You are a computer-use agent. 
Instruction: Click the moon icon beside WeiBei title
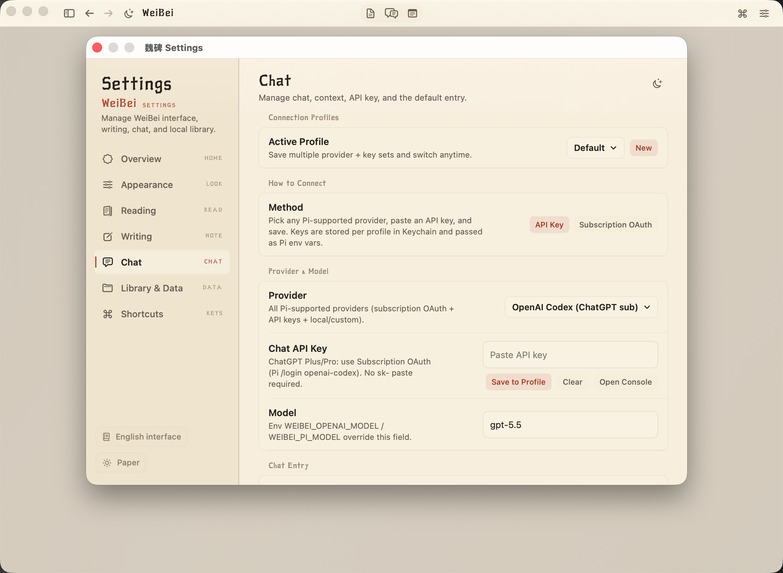(x=128, y=13)
